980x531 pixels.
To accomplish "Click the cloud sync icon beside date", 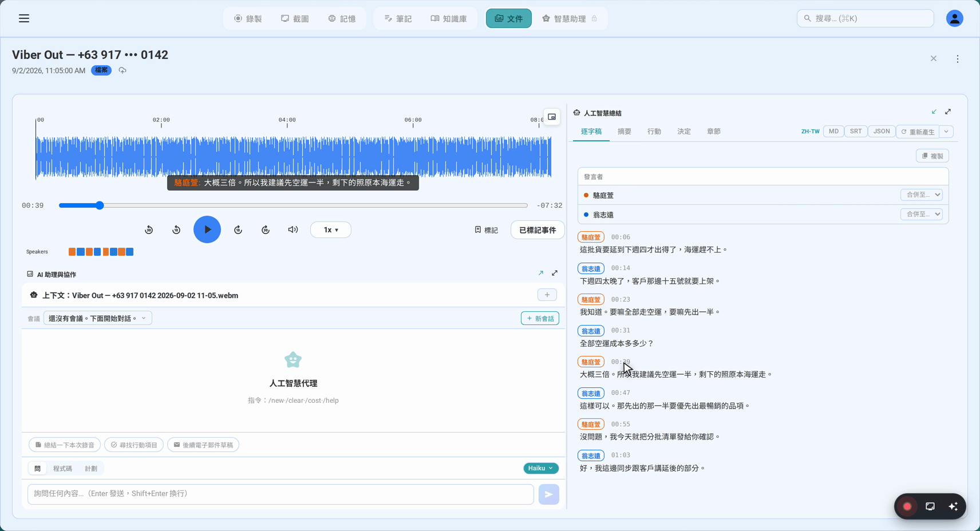I will coord(122,70).
